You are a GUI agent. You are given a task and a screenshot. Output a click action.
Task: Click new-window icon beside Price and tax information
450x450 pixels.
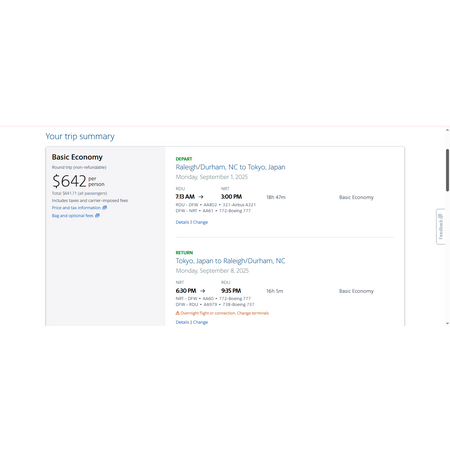[105, 208]
